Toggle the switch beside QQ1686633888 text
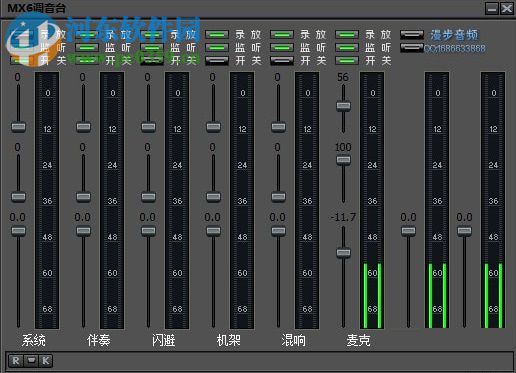Screen dimensions: 516x373 (x=412, y=48)
